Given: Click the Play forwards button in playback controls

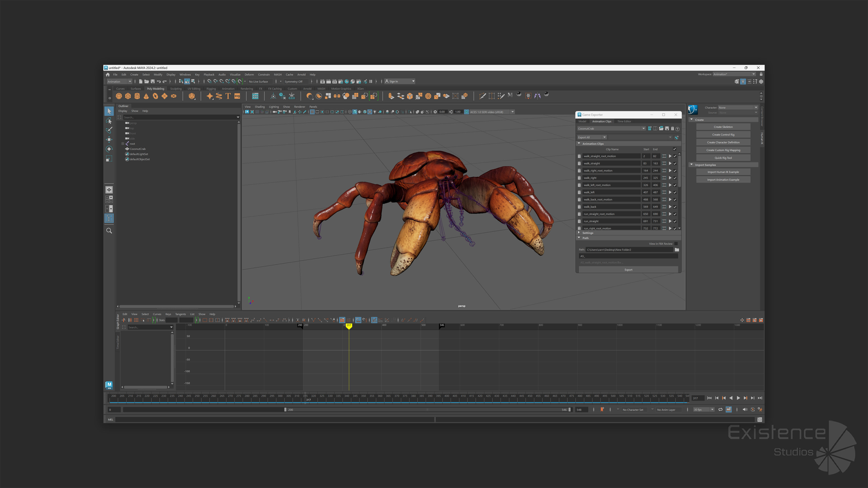Looking at the screenshot, I should 738,398.
